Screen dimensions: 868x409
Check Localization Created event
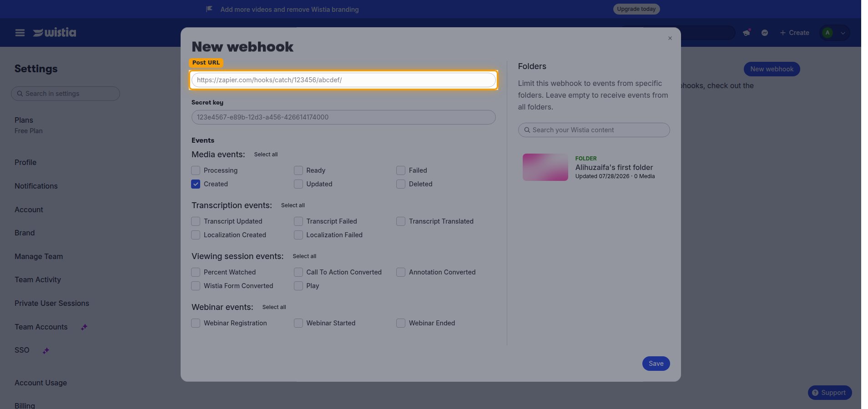196,235
